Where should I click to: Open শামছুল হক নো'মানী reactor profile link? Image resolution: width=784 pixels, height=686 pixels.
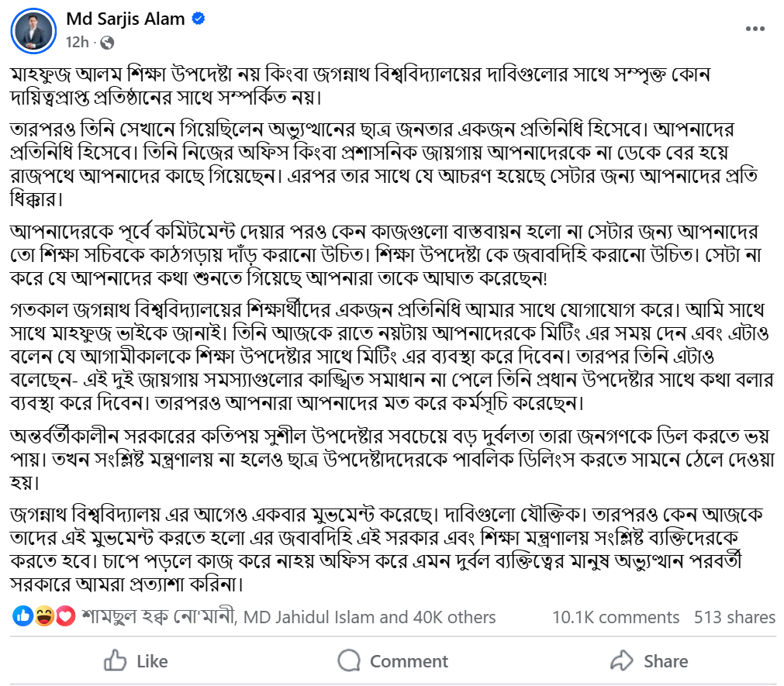pyautogui.click(x=160, y=617)
